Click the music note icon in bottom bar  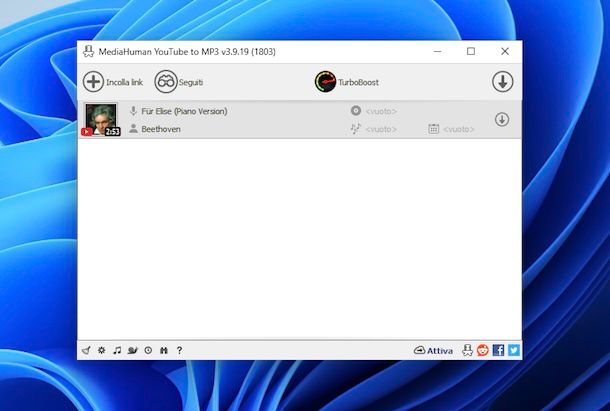[117, 350]
